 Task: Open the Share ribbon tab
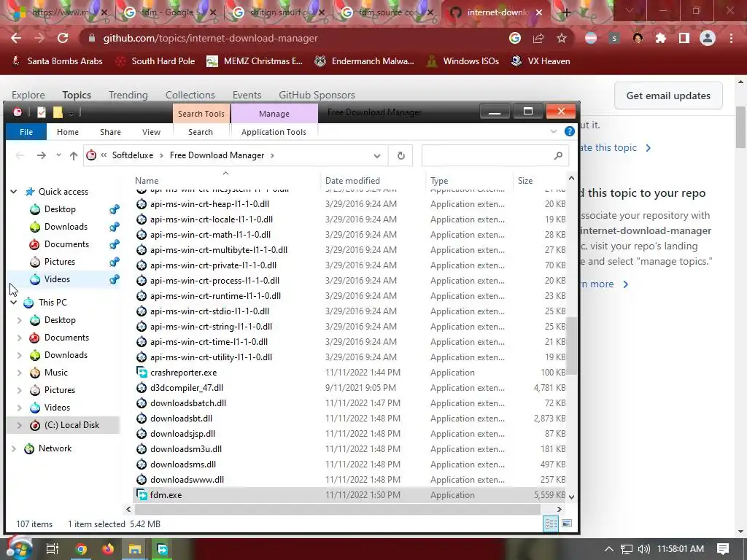point(111,132)
